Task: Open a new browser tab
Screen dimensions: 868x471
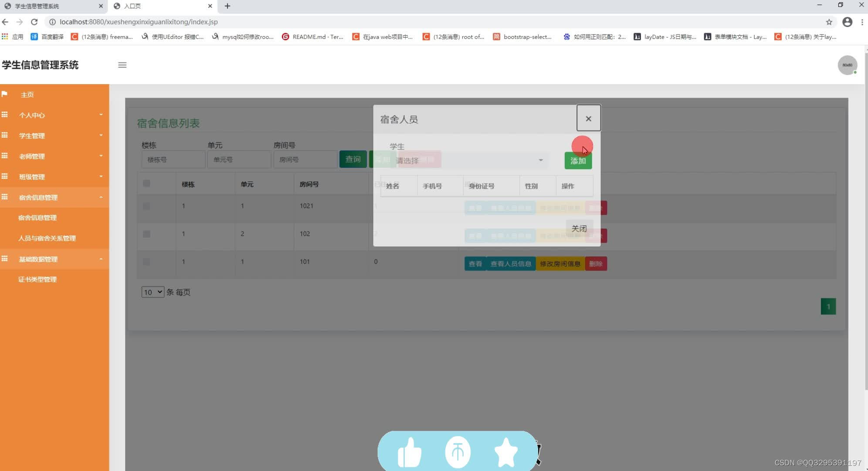Action: pos(227,6)
